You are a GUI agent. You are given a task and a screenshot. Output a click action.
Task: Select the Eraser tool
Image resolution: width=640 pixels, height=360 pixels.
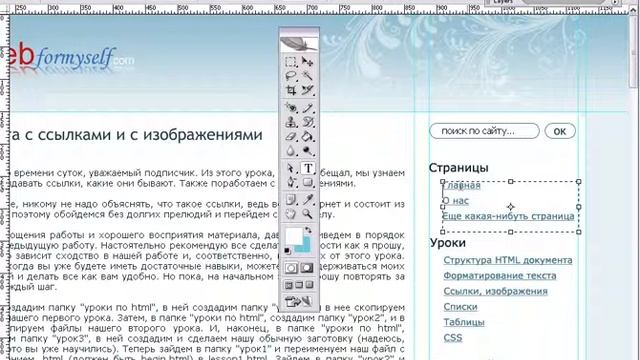(x=291, y=136)
